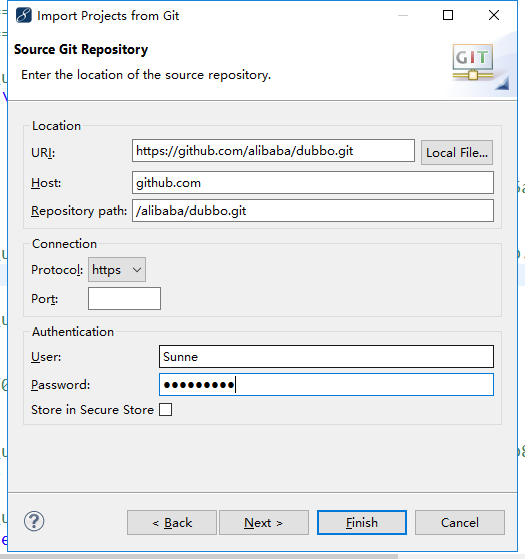Focus the User field containing Sunne

coord(326,357)
